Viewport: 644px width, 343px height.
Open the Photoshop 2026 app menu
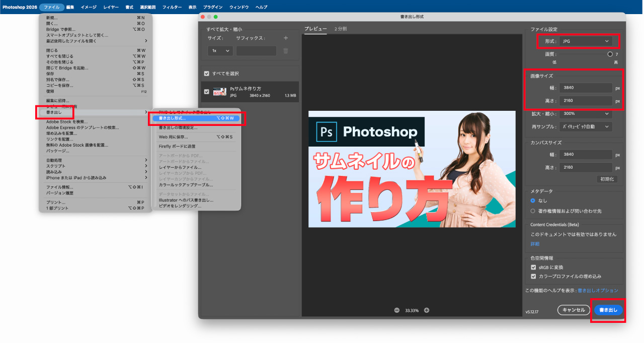pyautogui.click(x=19, y=7)
